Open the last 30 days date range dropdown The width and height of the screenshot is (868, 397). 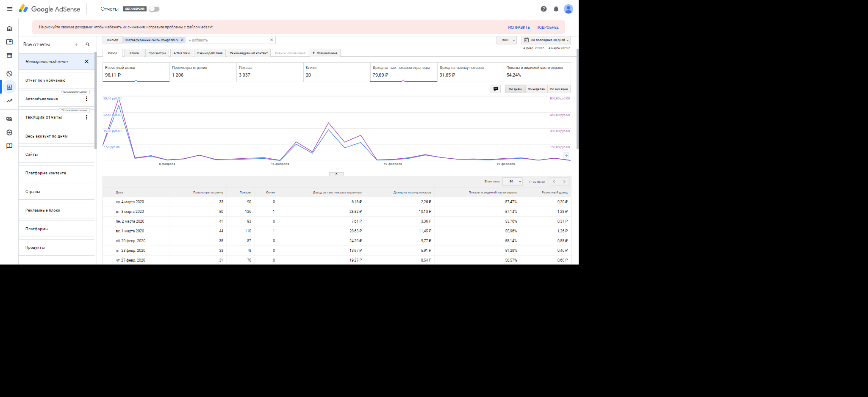(x=546, y=40)
